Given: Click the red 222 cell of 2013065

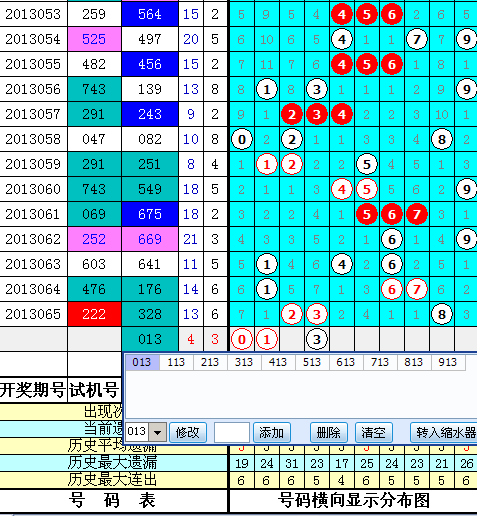Looking at the screenshot, I should 94,314.
